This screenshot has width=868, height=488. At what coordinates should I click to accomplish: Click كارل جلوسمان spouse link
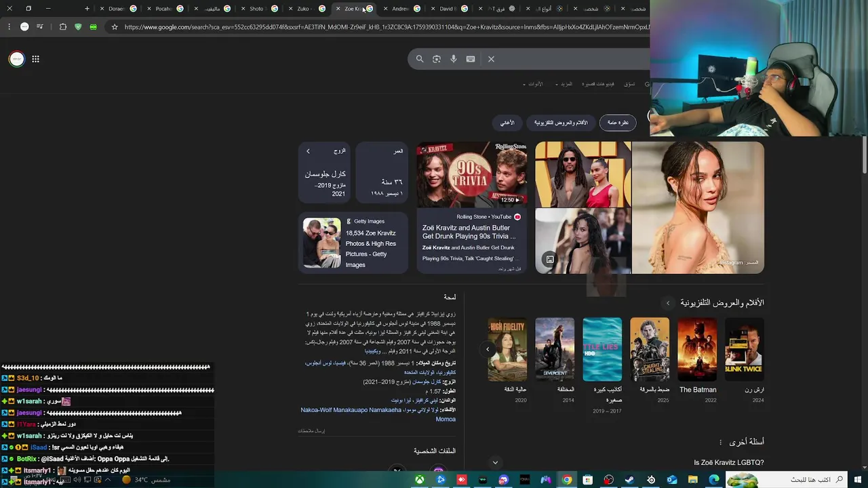tap(427, 382)
